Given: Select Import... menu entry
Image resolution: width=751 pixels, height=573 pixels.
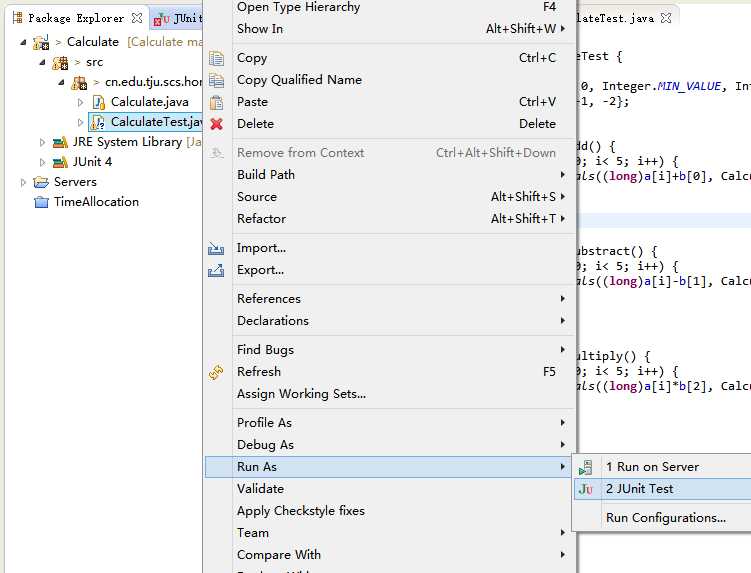Looking at the screenshot, I should pos(390,248).
